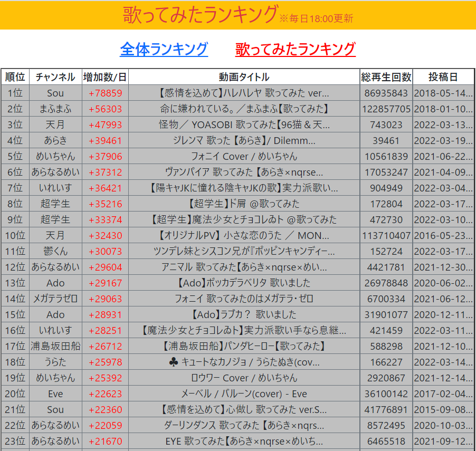Click the +28931 increase value

[x=106, y=314]
